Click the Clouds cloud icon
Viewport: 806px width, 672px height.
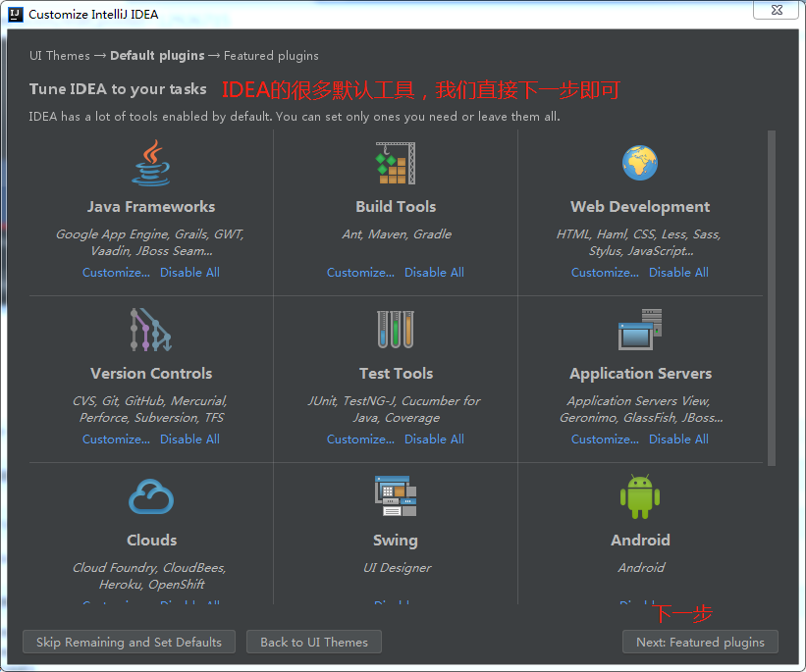point(151,496)
